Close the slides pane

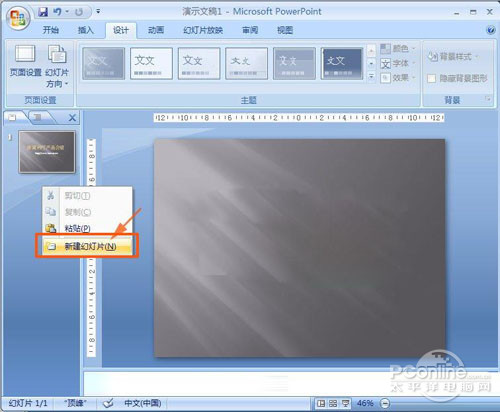(x=72, y=118)
